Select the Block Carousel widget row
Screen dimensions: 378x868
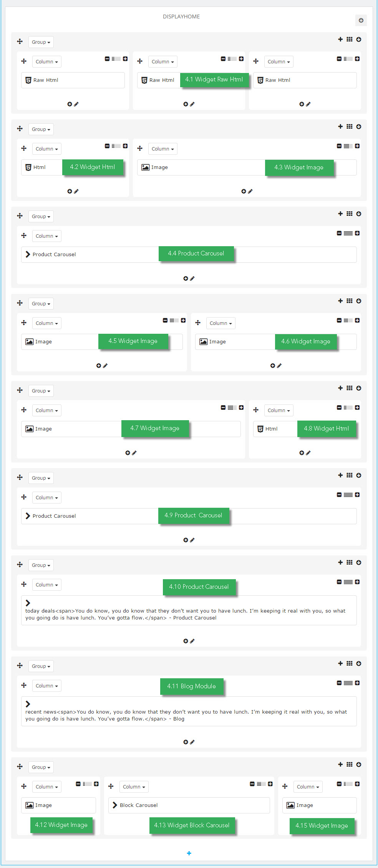click(x=189, y=805)
